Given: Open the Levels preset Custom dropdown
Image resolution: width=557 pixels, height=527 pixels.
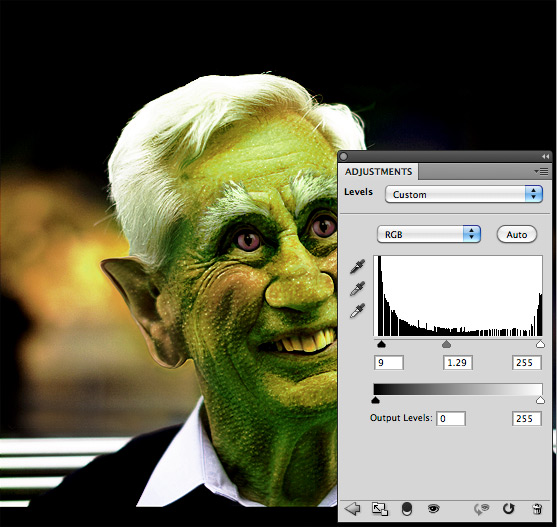Looking at the screenshot, I should [x=464, y=194].
